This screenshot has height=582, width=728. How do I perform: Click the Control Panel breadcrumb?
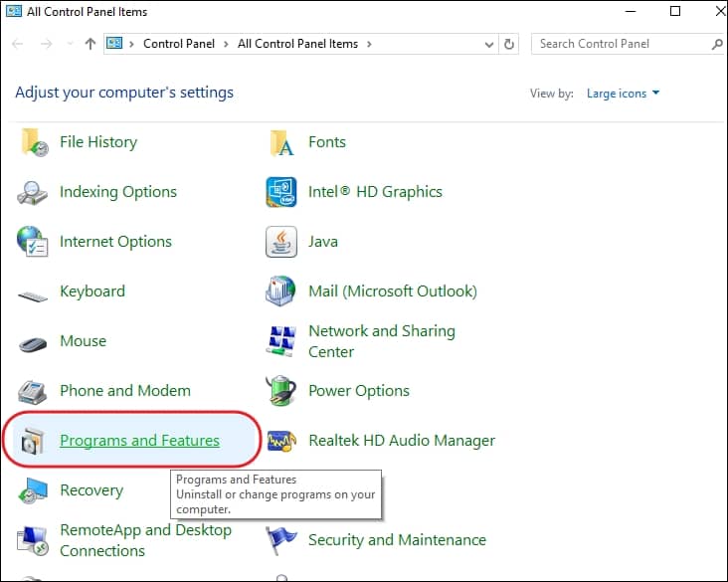tap(179, 44)
